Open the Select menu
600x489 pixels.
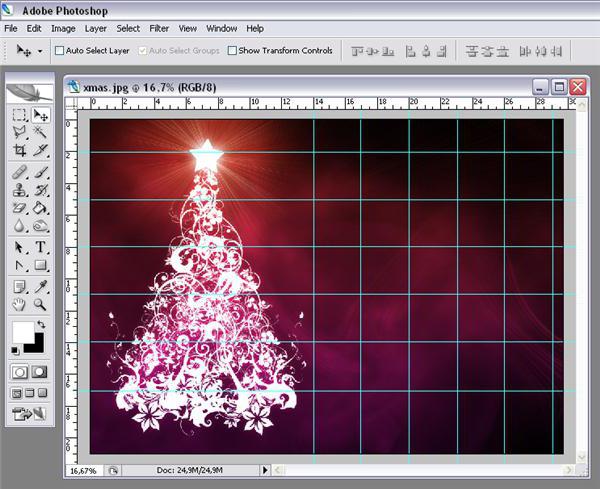point(128,28)
